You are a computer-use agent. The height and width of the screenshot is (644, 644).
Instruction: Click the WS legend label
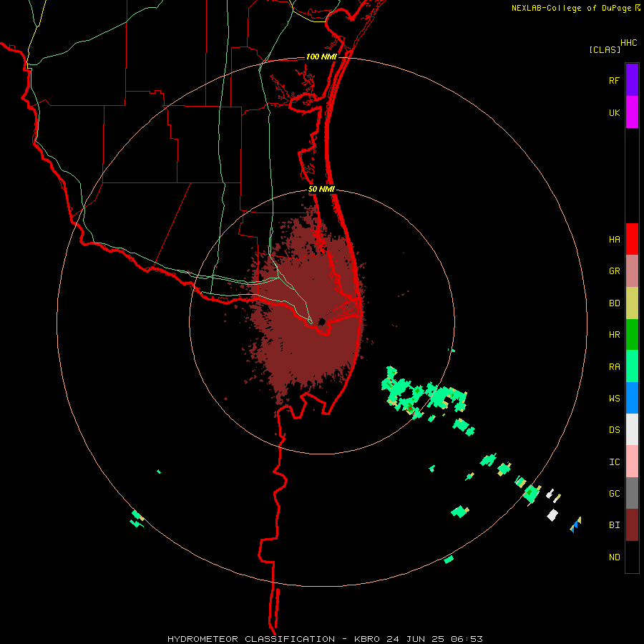click(614, 399)
